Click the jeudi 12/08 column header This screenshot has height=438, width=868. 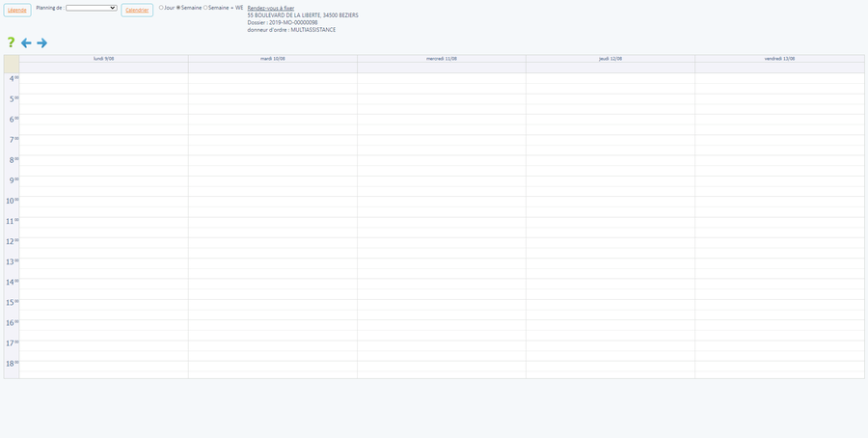click(610, 59)
